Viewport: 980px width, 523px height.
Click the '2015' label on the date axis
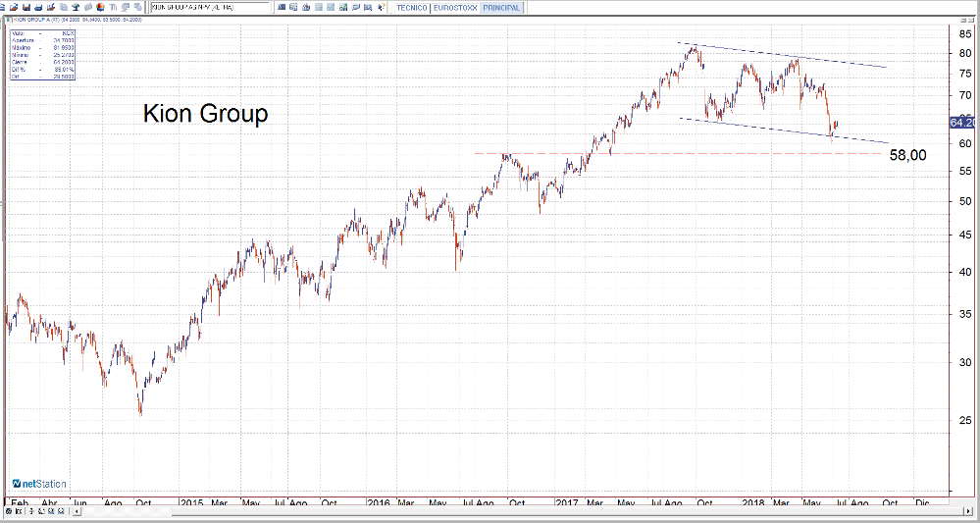pyautogui.click(x=193, y=502)
